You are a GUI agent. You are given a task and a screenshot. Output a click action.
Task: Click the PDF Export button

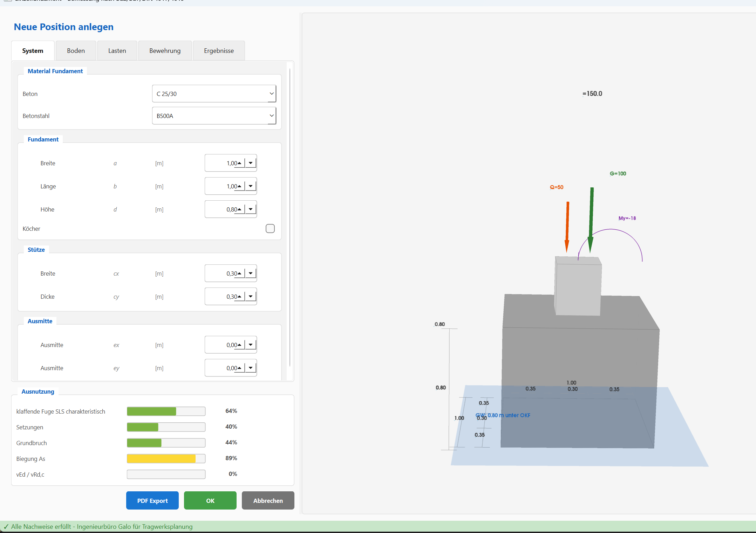(152, 500)
